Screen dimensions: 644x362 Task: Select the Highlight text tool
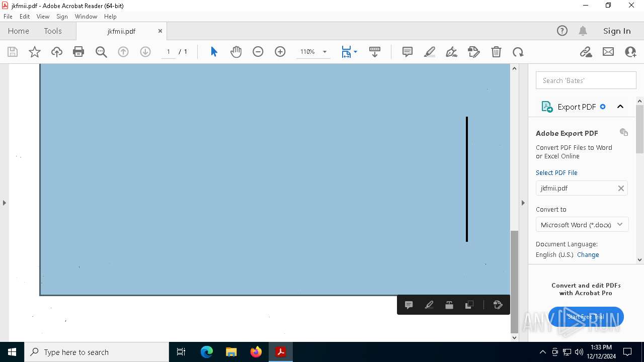click(x=430, y=52)
